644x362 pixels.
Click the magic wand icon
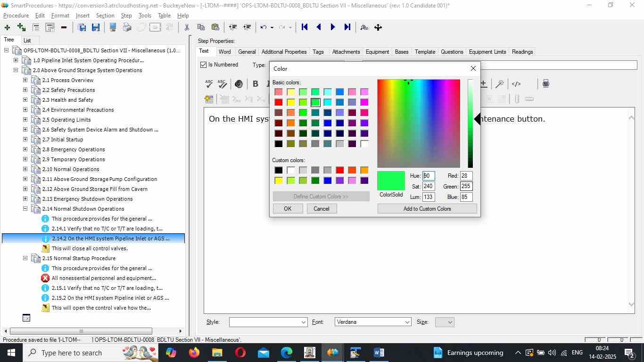click(500, 84)
